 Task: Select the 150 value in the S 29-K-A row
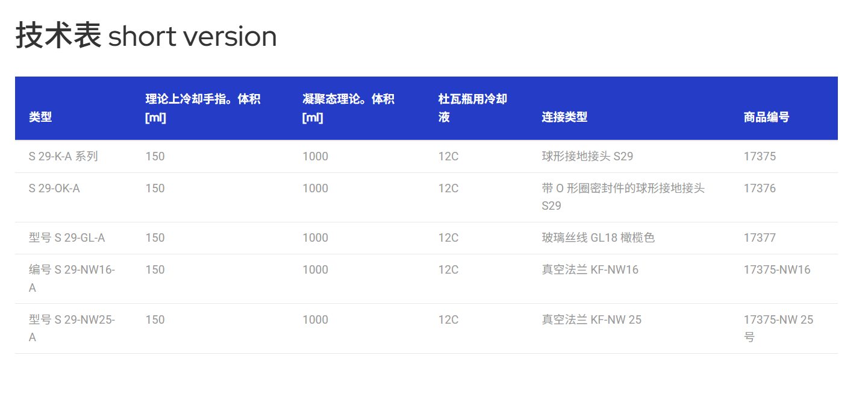[x=155, y=157]
